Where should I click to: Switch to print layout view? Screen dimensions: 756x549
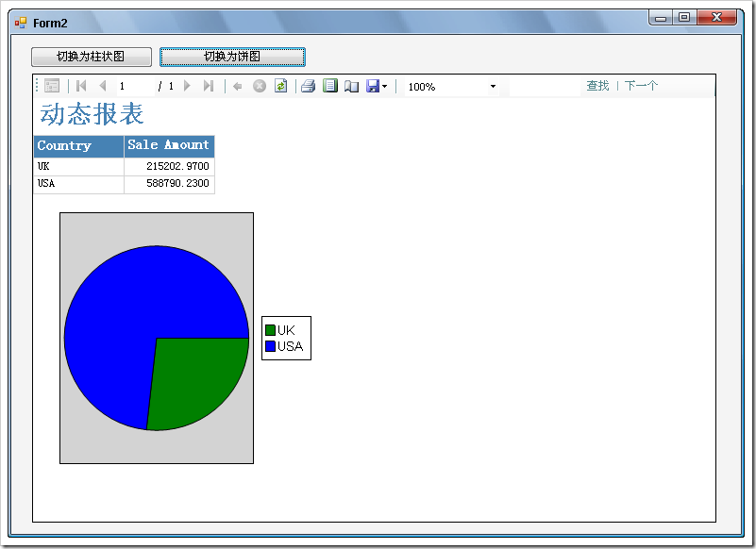pyautogui.click(x=330, y=86)
